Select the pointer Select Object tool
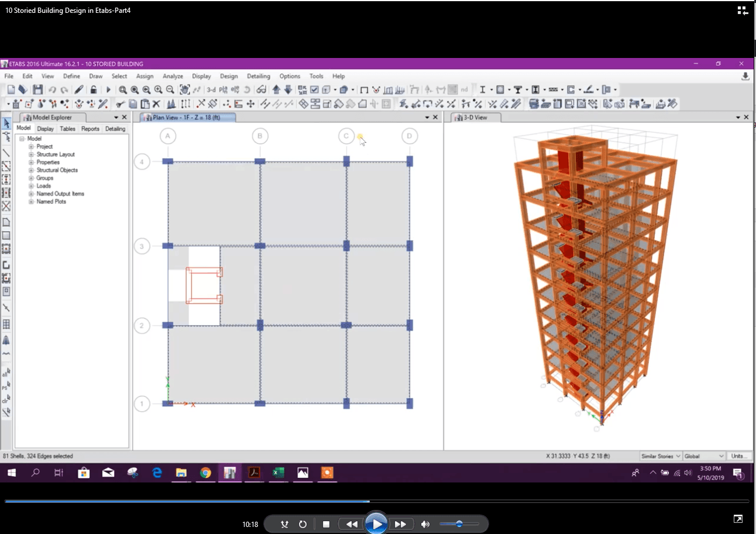This screenshot has height=534, width=756. [x=6, y=123]
